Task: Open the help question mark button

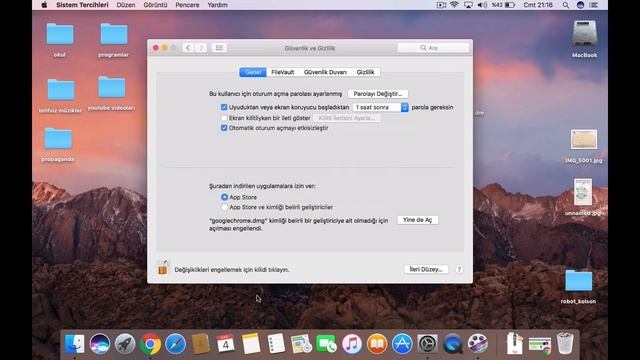Action: tap(459, 269)
